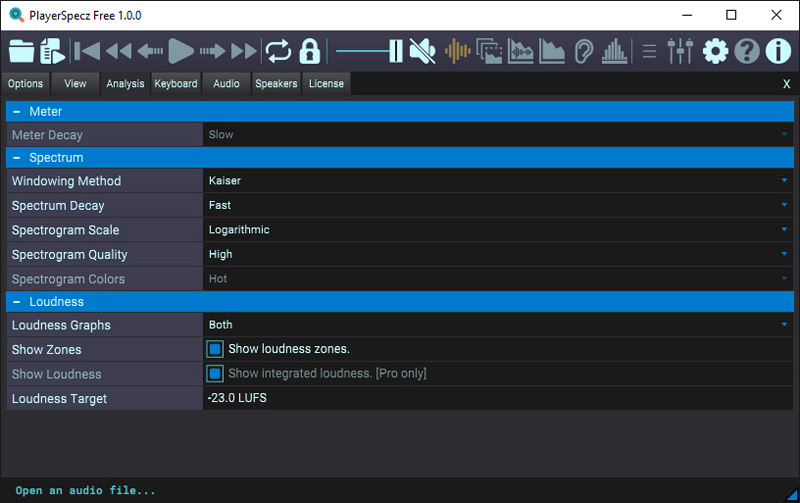Open the Loudness Graphs dropdown
The width and height of the screenshot is (800, 503).
click(x=497, y=325)
